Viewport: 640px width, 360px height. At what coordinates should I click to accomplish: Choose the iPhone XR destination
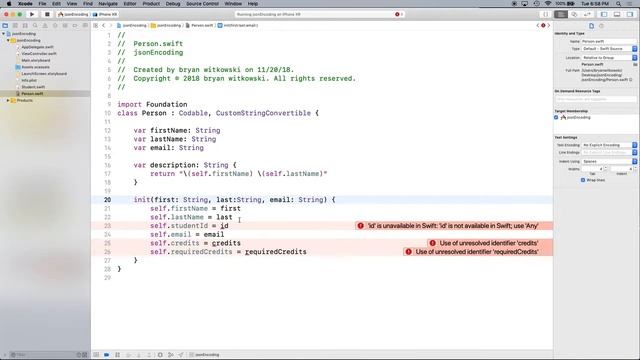pos(105,14)
